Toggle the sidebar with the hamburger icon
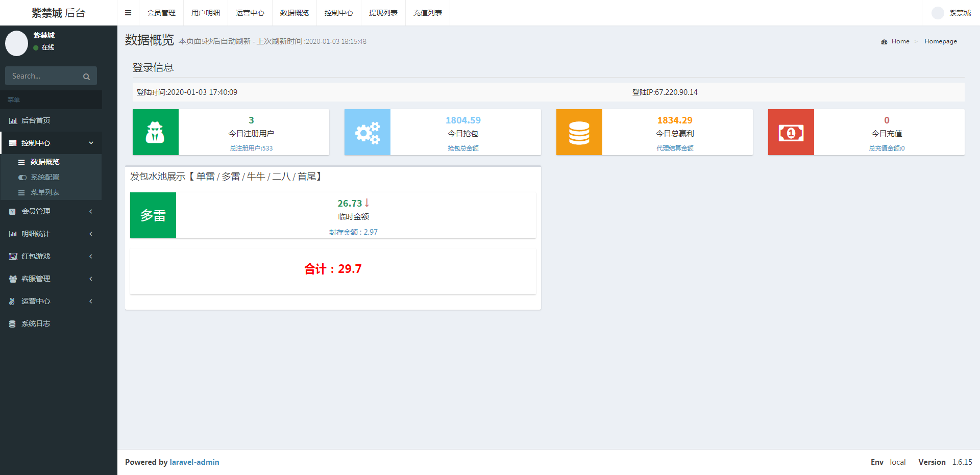The width and height of the screenshot is (980, 475). 128,13
